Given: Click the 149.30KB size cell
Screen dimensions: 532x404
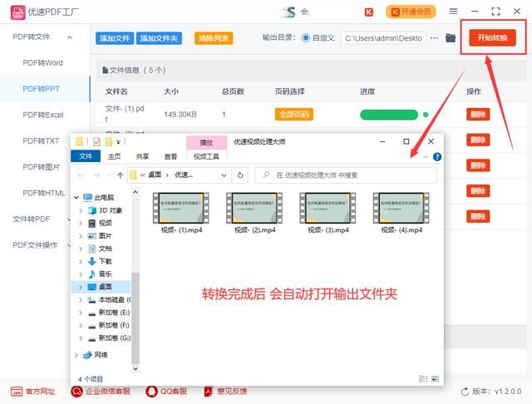Looking at the screenshot, I should point(180,115).
